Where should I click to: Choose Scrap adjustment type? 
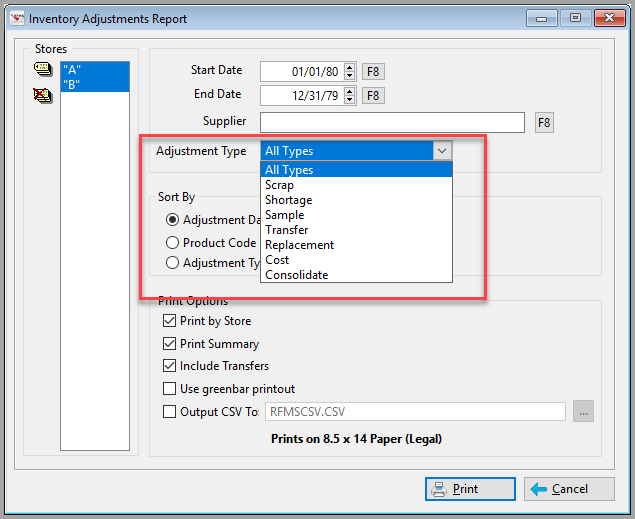[356, 185]
